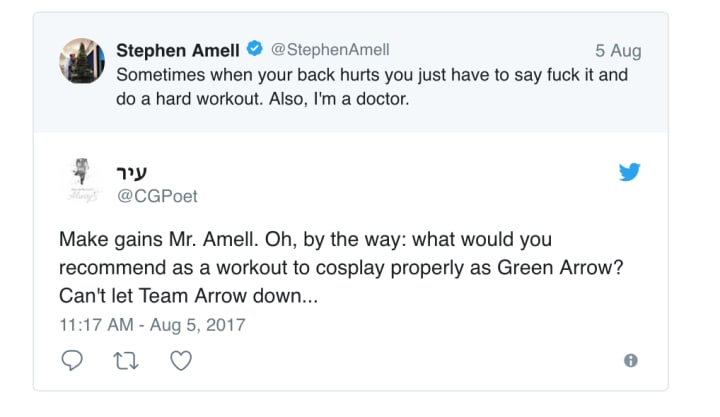The image size is (720, 417).
Task: Like the tweet with heart icon
Action: 180,361
